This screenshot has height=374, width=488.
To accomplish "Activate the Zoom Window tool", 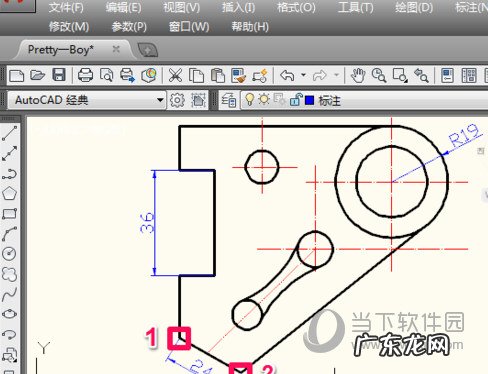I will (400, 75).
